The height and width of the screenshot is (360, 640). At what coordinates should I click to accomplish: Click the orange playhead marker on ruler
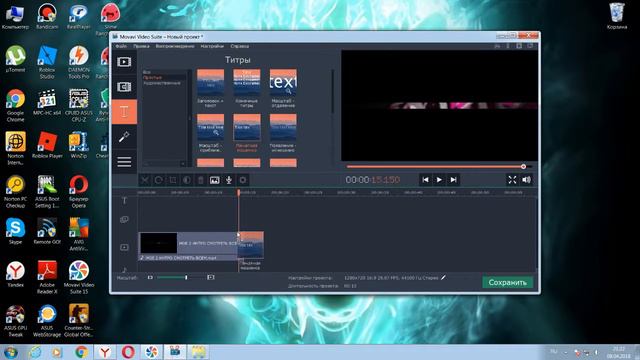239,192
